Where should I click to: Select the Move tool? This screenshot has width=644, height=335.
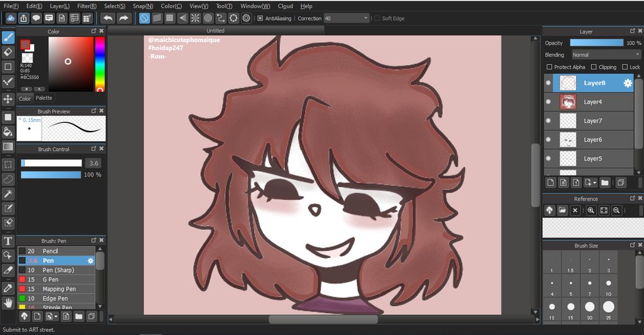tap(8, 99)
